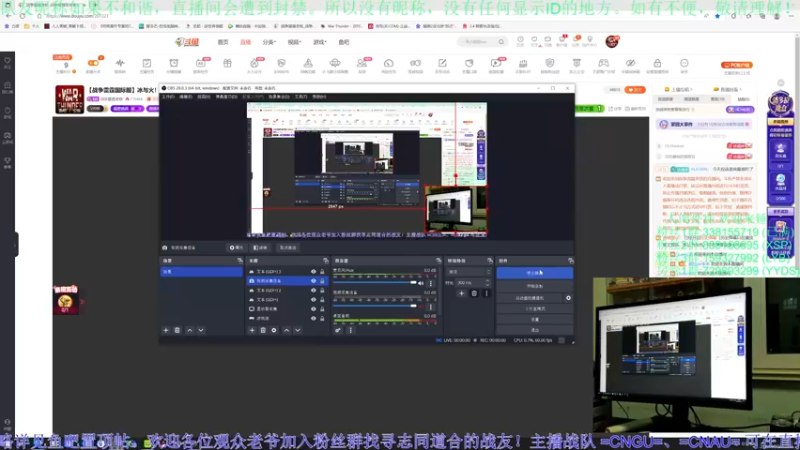The image size is (800, 450).
Task: Click the heart icon in left sidebar
Action: 7,60
